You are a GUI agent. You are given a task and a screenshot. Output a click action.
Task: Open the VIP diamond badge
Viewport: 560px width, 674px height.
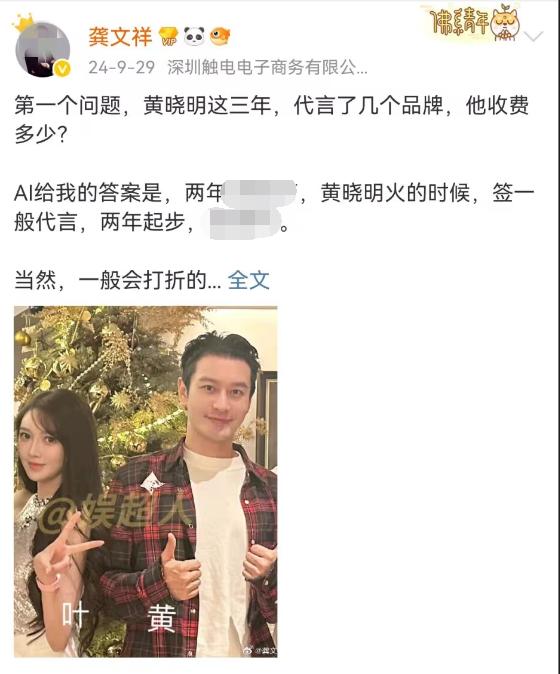[x=168, y=37]
